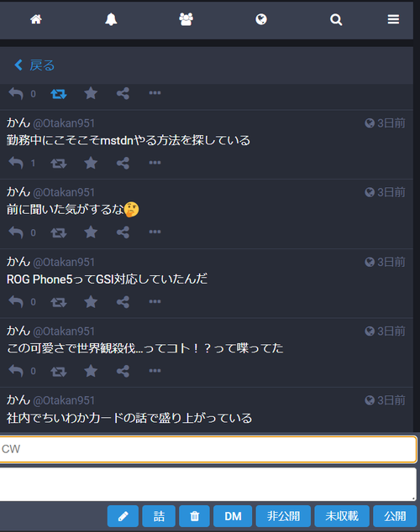Toggle favorite star on 世界観殺伐 post

point(91,371)
